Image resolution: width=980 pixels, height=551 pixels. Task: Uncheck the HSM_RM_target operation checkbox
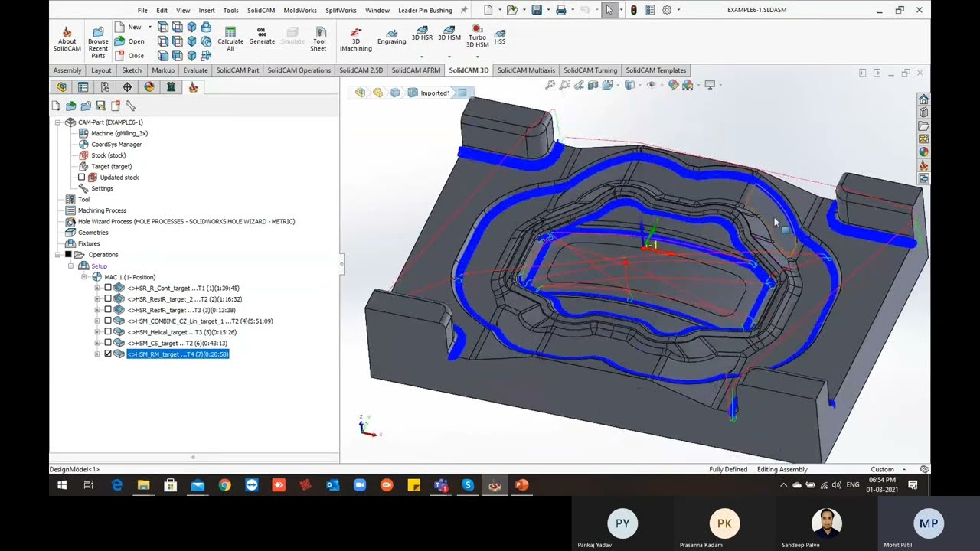pos(108,354)
